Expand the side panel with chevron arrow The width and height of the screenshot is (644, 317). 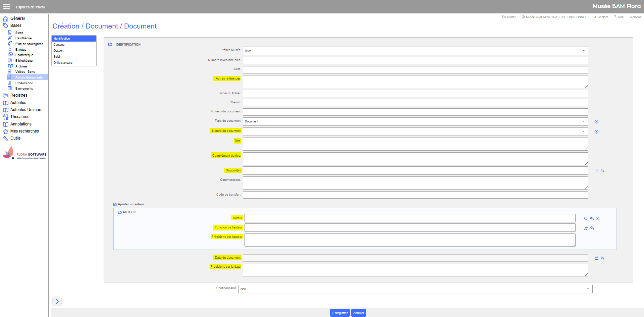57,301
